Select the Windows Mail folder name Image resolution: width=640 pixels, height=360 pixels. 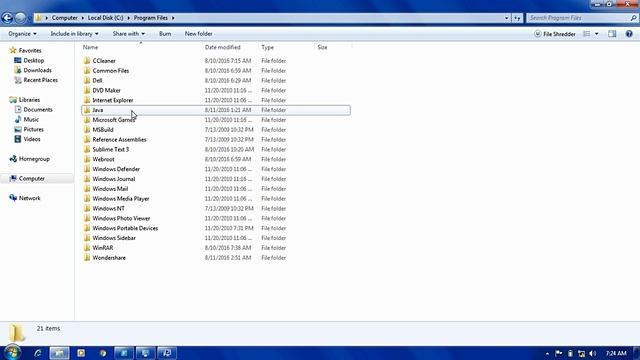110,189
